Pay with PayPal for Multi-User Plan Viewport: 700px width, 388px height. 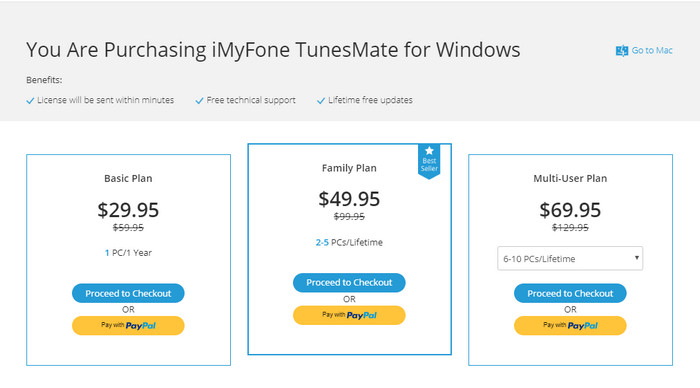[x=570, y=325]
